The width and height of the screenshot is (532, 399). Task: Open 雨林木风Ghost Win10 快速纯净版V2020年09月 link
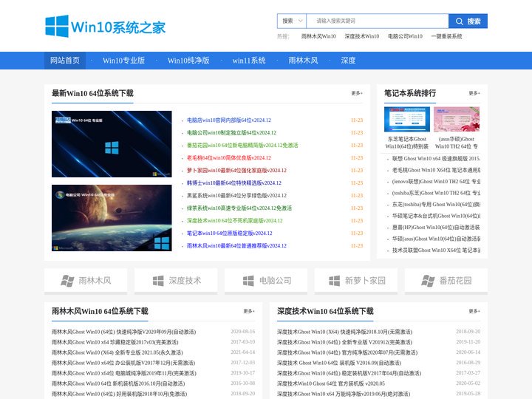[124, 332]
